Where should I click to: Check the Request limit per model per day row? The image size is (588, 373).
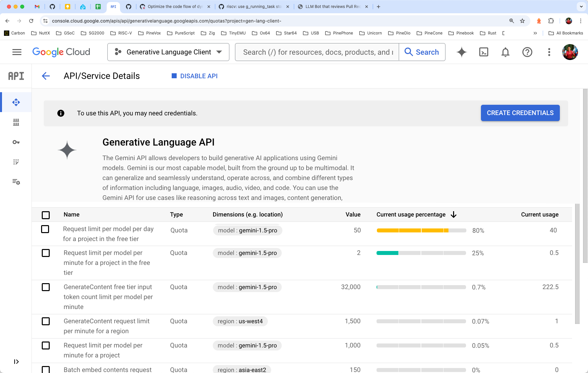[45, 229]
